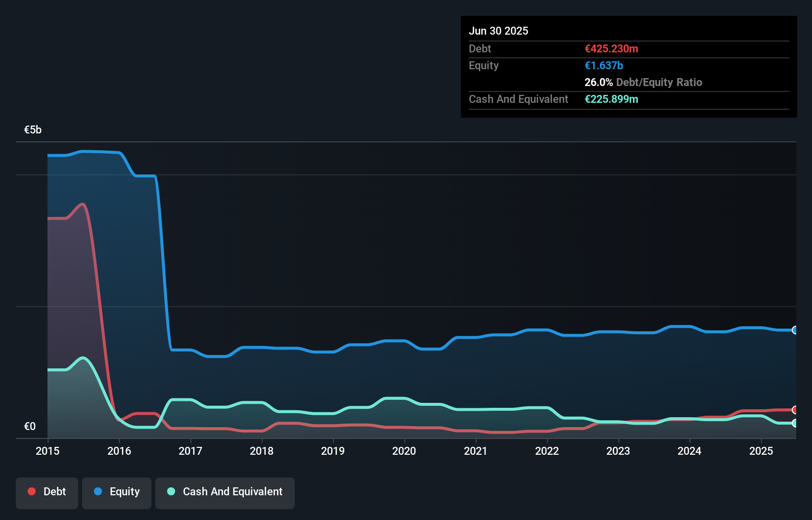This screenshot has height=520, width=812.
Task: Click the €425.230m Debt value in tooltip
Action: pyautogui.click(x=611, y=49)
